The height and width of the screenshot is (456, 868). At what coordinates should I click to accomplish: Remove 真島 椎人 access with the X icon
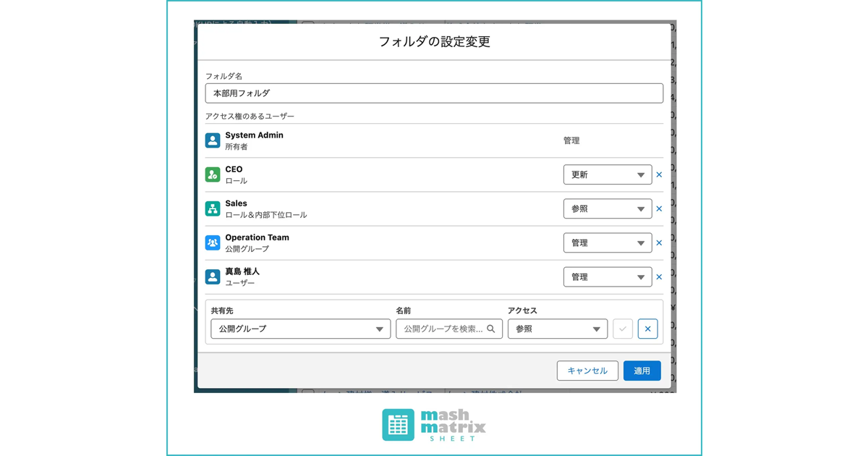pos(659,276)
